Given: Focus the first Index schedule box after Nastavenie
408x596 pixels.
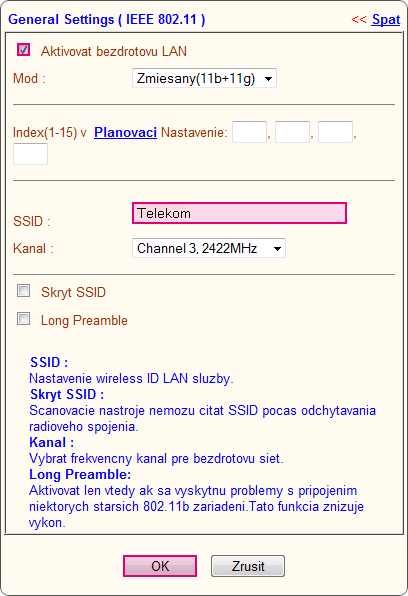Looking at the screenshot, I should pyautogui.click(x=249, y=132).
